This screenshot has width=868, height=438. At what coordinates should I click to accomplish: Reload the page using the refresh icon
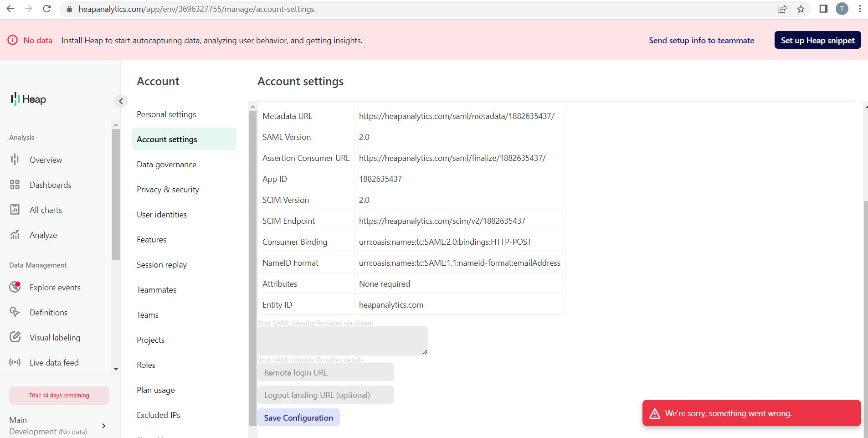pyautogui.click(x=46, y=9)
